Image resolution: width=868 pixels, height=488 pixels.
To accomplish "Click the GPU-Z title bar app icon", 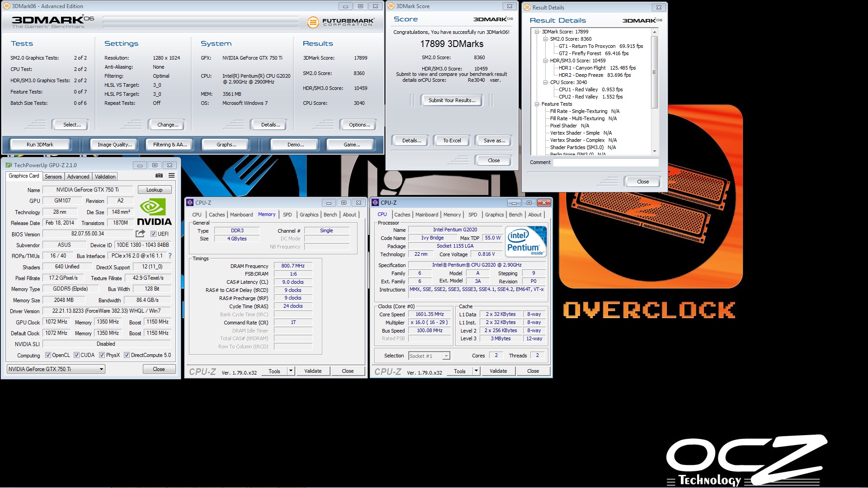I will click(9, 165).
